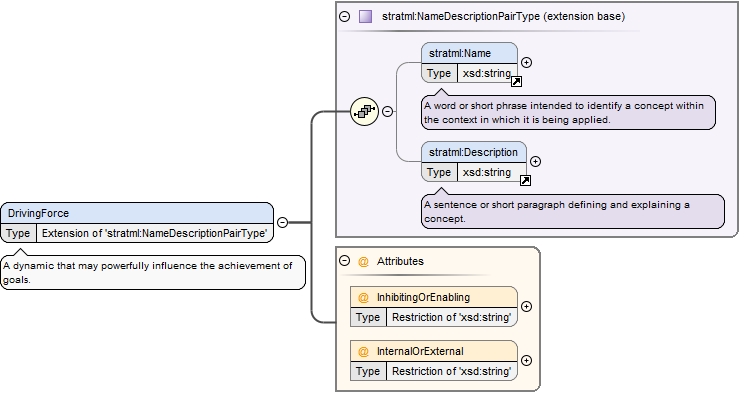
Task: Click the 'A word or short phrase' annotation
Action: coord(568,112)
